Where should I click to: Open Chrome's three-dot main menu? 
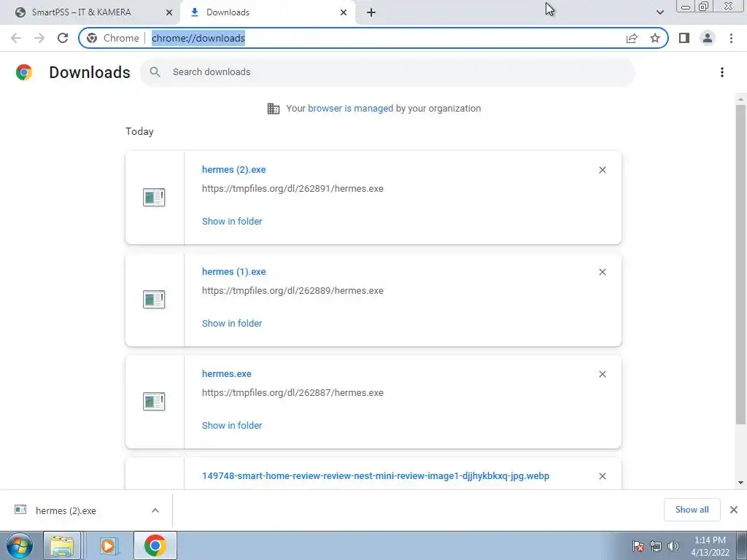[x=731, y=38]
